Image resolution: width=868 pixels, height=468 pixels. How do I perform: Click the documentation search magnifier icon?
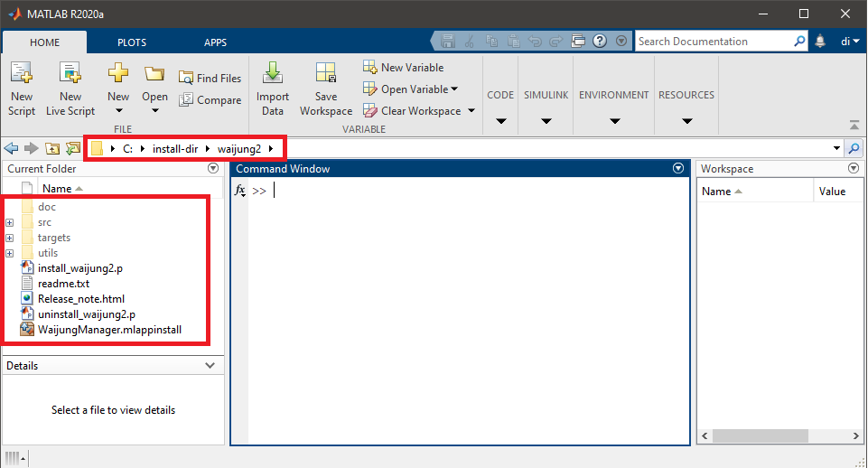799,42
